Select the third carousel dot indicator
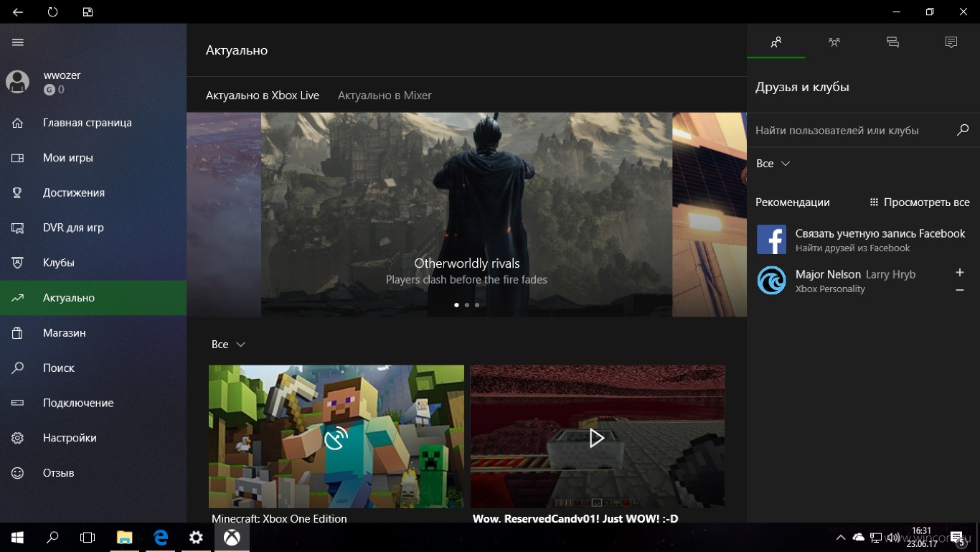Screen dimensions: 980x552 coord(477,305)
